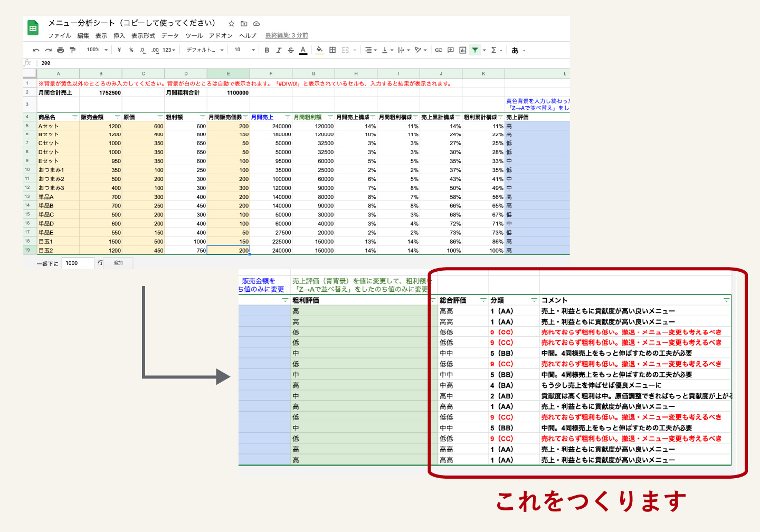The image size is (760, 532).
Task: Star this spreadsheet document
Action: tap(231, 24)
